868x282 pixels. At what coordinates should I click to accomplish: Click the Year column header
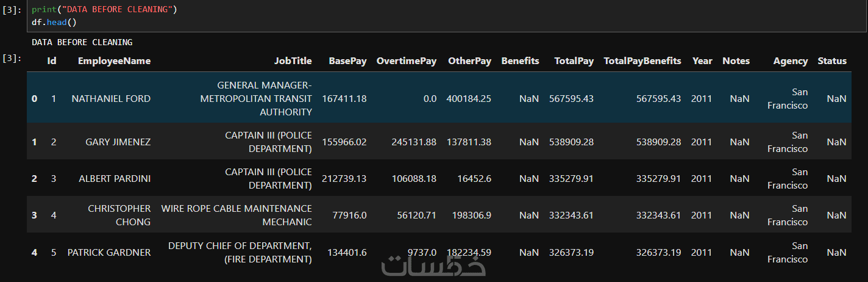pos(702,61)
